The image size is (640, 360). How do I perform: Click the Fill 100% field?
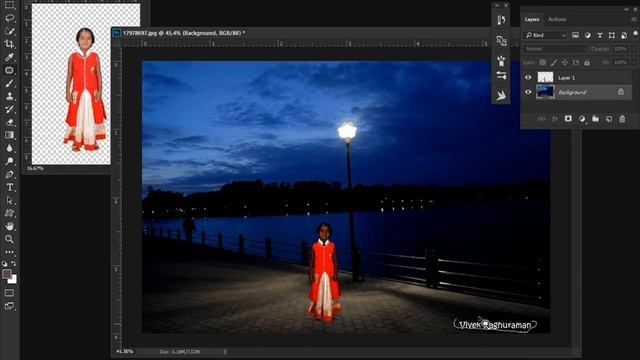click(620, 62)
